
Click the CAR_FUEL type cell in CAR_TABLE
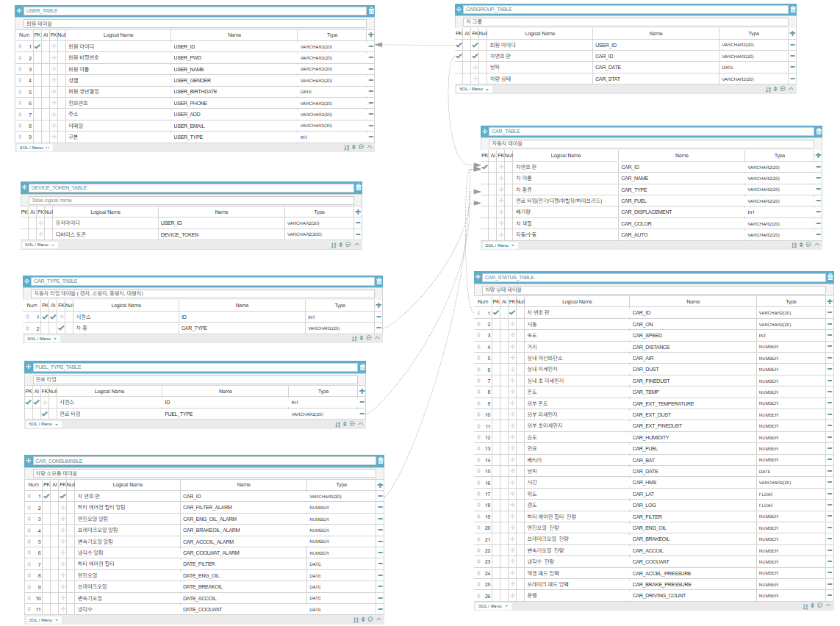[x=780, y=201]
